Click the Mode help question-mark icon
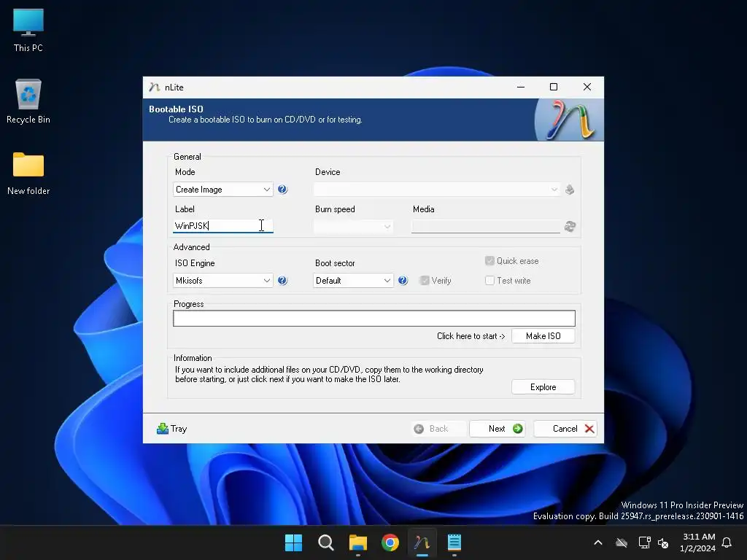 coord(282,189)
